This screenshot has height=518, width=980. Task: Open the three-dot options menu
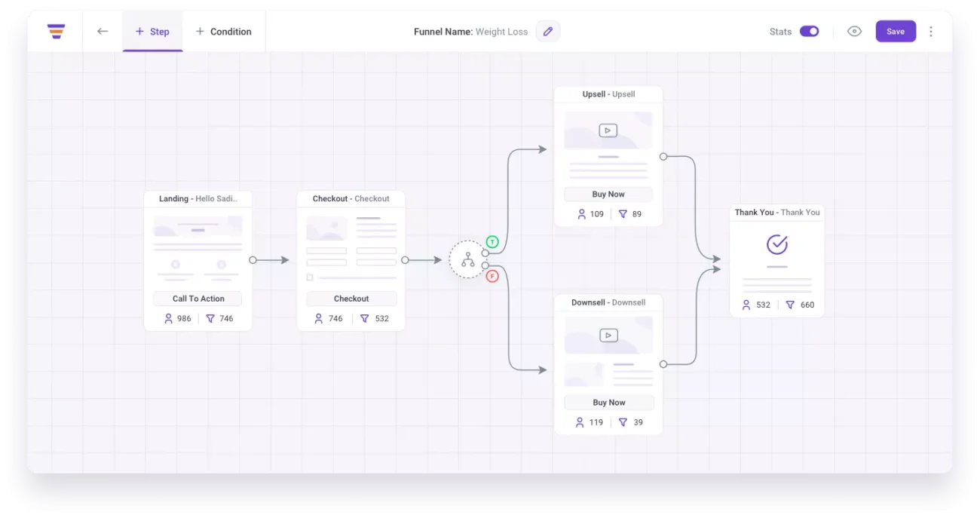[x=931, y=31]
